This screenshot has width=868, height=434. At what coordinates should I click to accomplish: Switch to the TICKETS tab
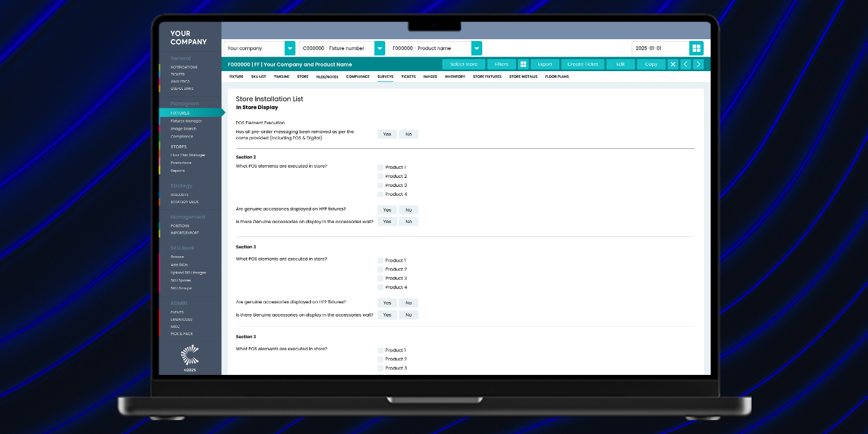tap(408, 77)
